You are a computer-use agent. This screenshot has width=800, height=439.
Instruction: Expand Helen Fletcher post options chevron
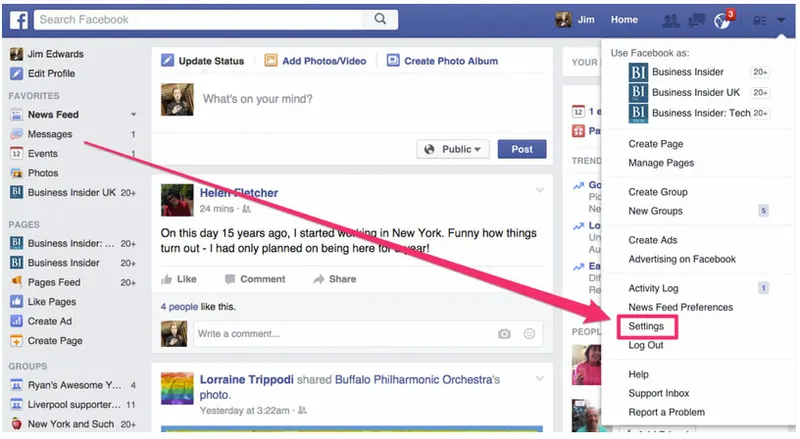click(540, 190)
